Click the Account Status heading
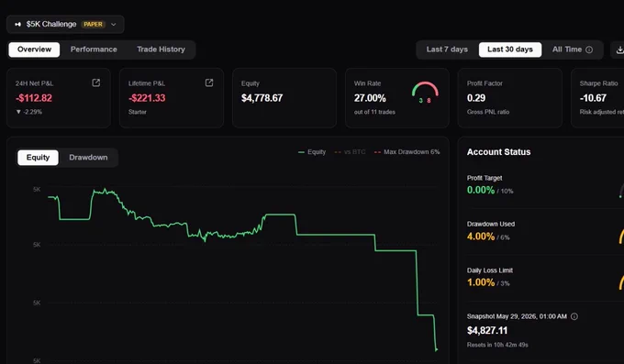The width and height of the screenshot is (624, 364). click(x=498, y=152)
